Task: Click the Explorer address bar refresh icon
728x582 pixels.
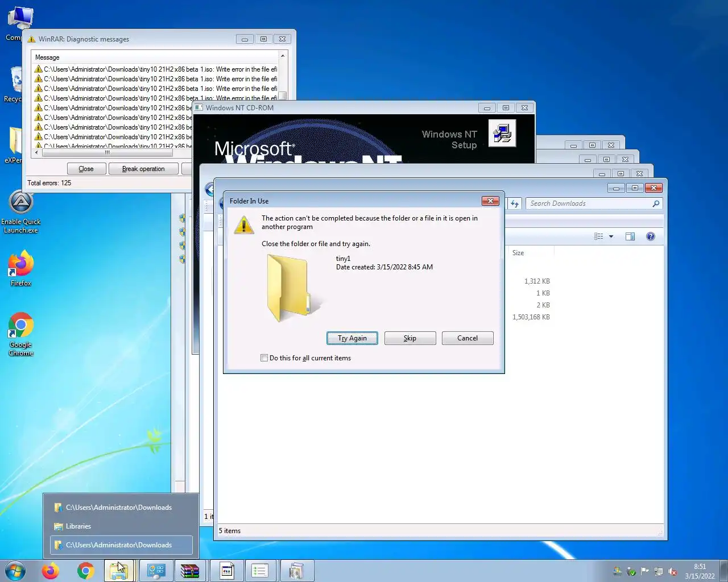Action: pos(515,203)
